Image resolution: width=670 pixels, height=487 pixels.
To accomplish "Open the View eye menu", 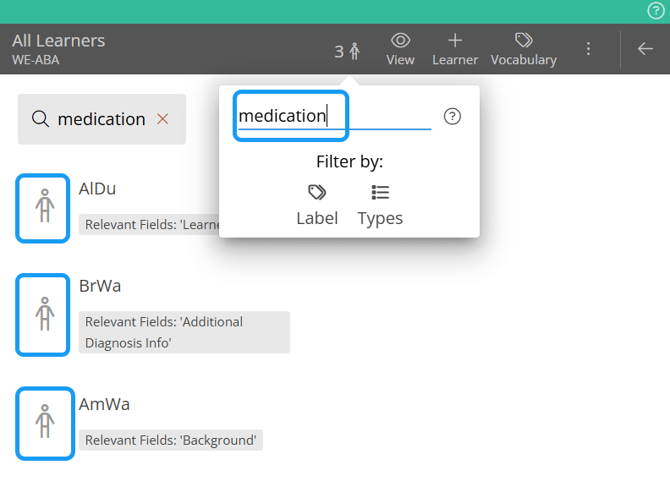I will click(400, 49).
